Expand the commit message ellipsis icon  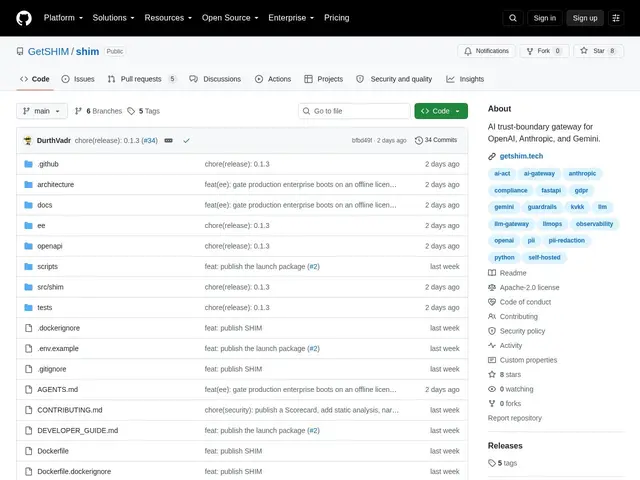point(168,140)
